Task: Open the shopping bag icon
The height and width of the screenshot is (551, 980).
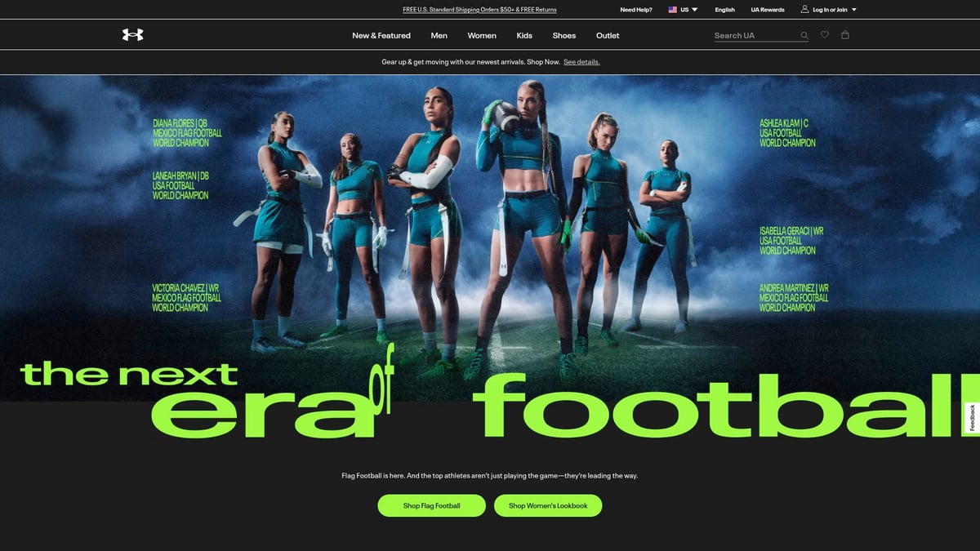Action: (x=845, y=35)
